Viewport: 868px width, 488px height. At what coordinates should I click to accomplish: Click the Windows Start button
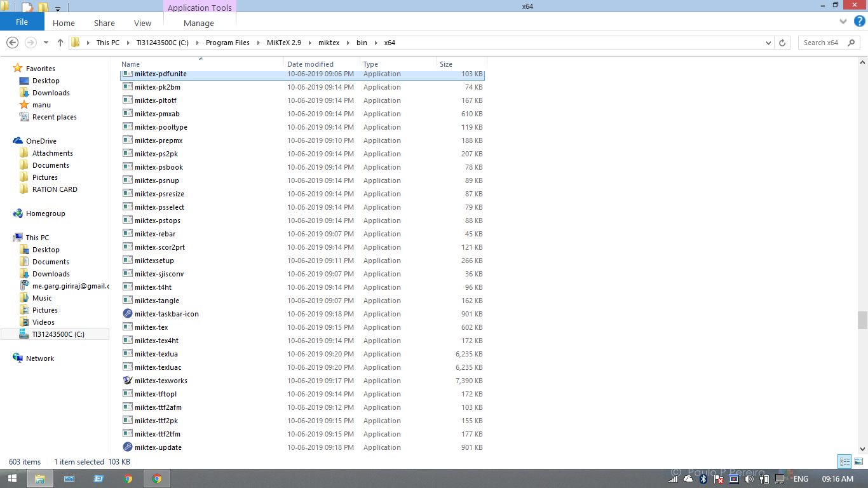coord(13,478)
